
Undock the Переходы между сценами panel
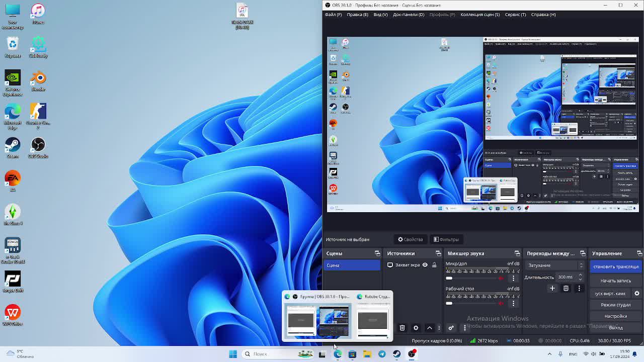pos(583,253)
